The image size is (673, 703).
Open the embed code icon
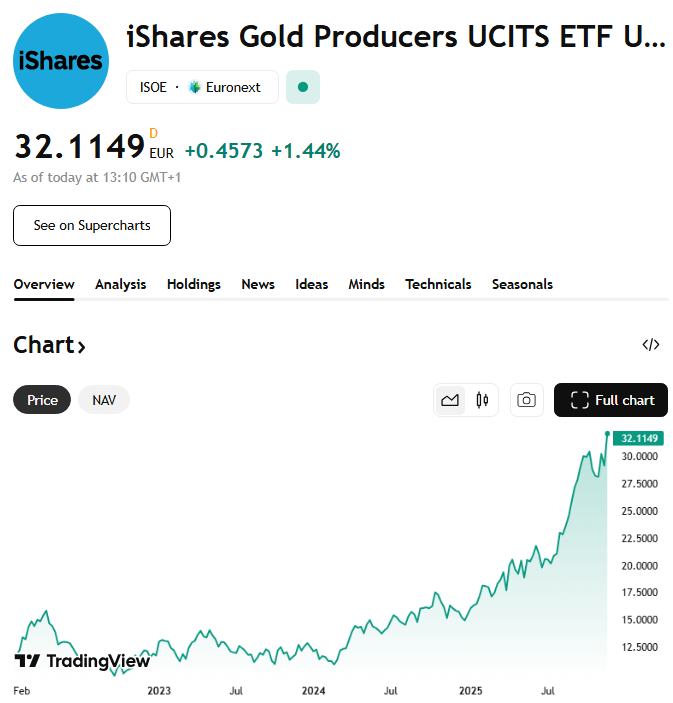[x=650, y=345]
